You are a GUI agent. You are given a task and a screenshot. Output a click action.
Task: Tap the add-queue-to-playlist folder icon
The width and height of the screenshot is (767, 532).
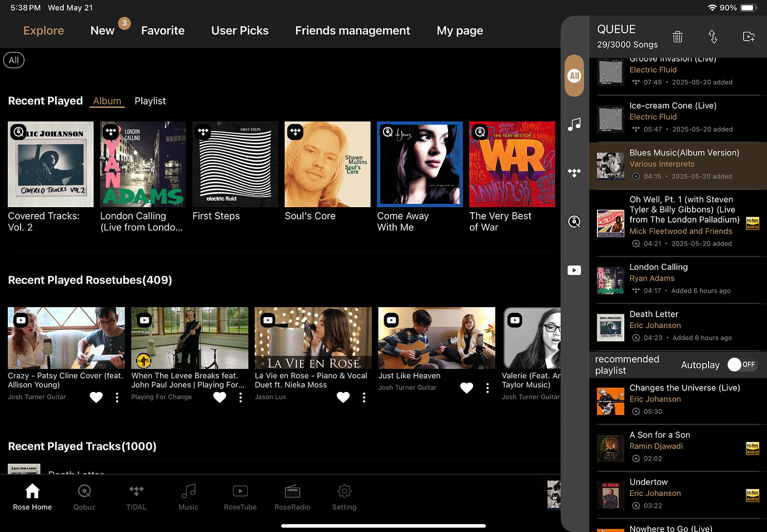(749, 37)
